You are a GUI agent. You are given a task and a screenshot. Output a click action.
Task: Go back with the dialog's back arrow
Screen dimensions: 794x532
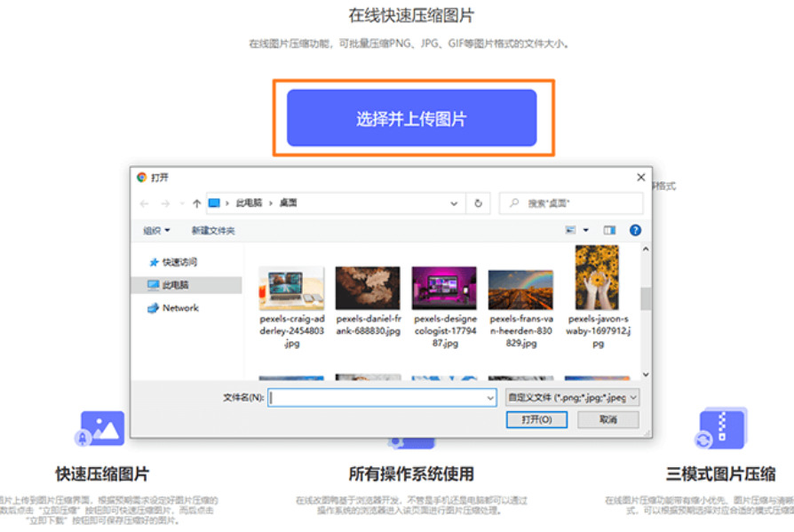pos(144,203)
